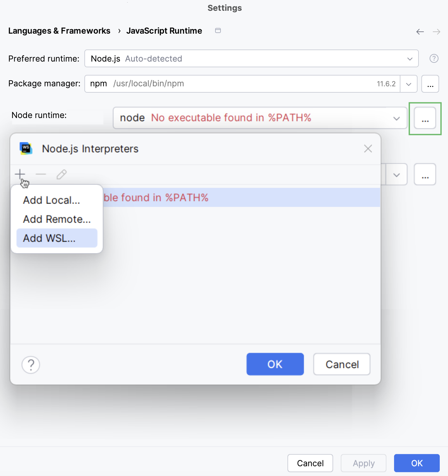448x476 pixels.
Task: Open the Preferred runtime dropdown
Action: 410,58
